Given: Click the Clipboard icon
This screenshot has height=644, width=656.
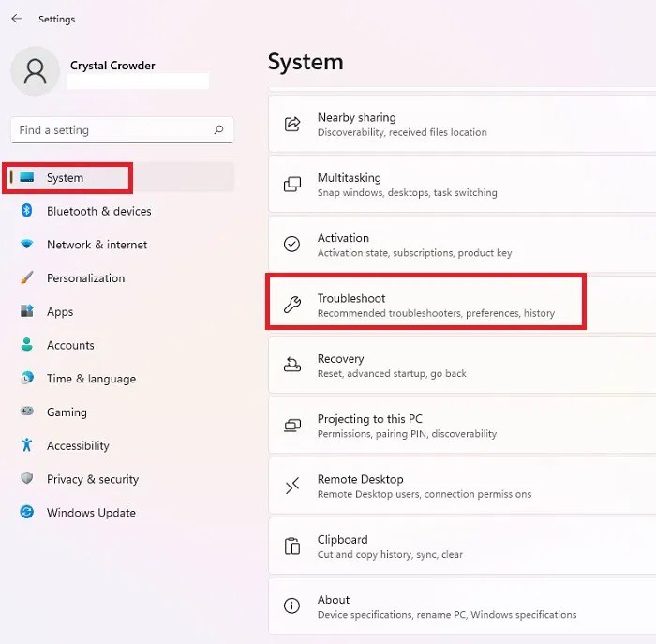Looking at the screenshot, I should (x=292, y=547).
